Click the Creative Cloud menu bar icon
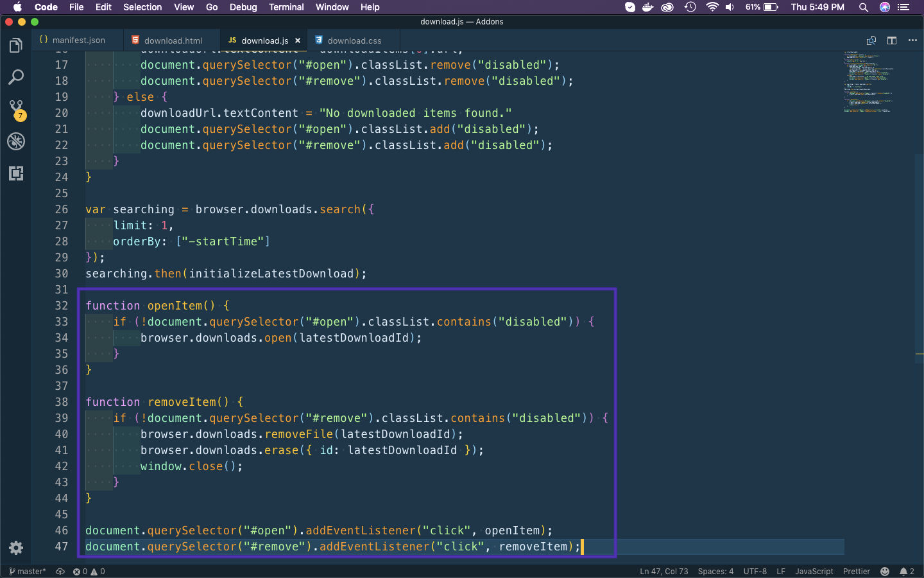This screenshot has width=924, height=578. [668, 7]
